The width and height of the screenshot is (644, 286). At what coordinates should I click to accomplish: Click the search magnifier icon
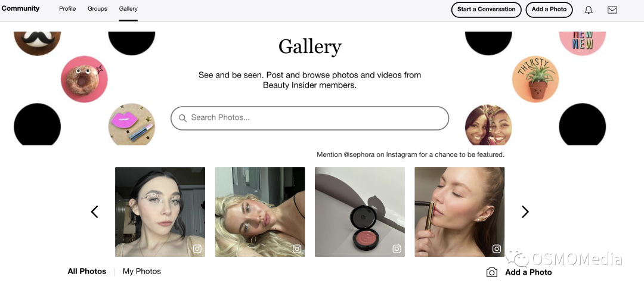[183, 118]
